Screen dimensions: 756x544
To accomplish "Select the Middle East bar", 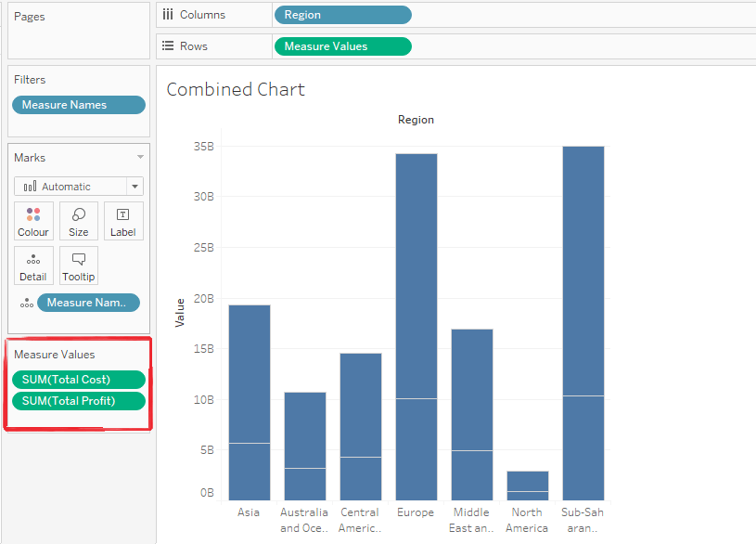I will [x=472, y=415].
